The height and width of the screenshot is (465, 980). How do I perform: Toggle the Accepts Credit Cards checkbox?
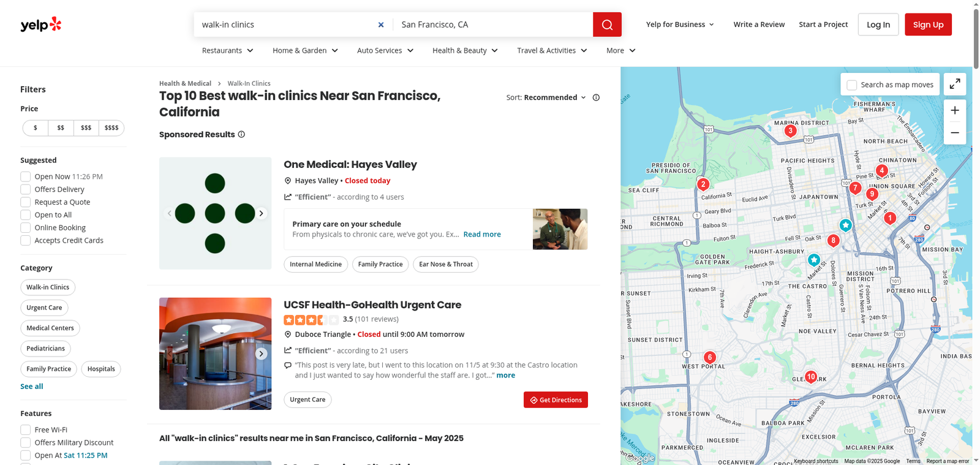pyautogui.click(x=26, y=241)
